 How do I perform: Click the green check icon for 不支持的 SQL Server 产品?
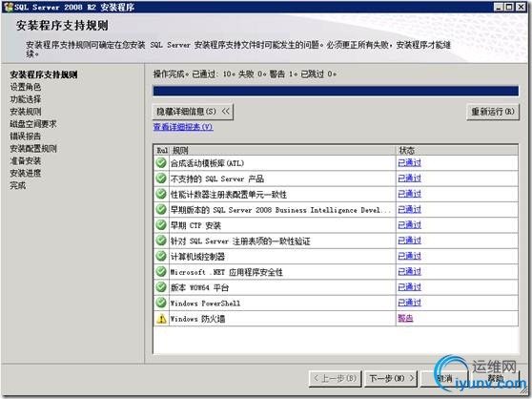[161, 178]
